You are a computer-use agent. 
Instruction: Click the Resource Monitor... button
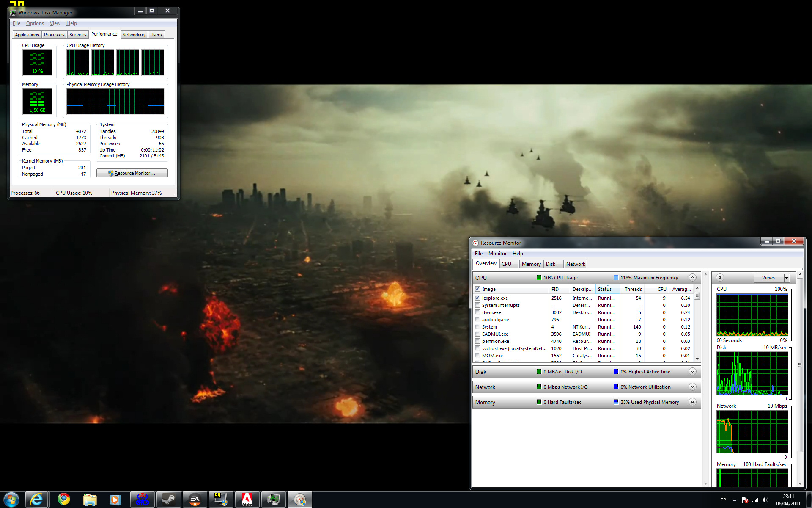pyautogui.click(x=132, y=173)
